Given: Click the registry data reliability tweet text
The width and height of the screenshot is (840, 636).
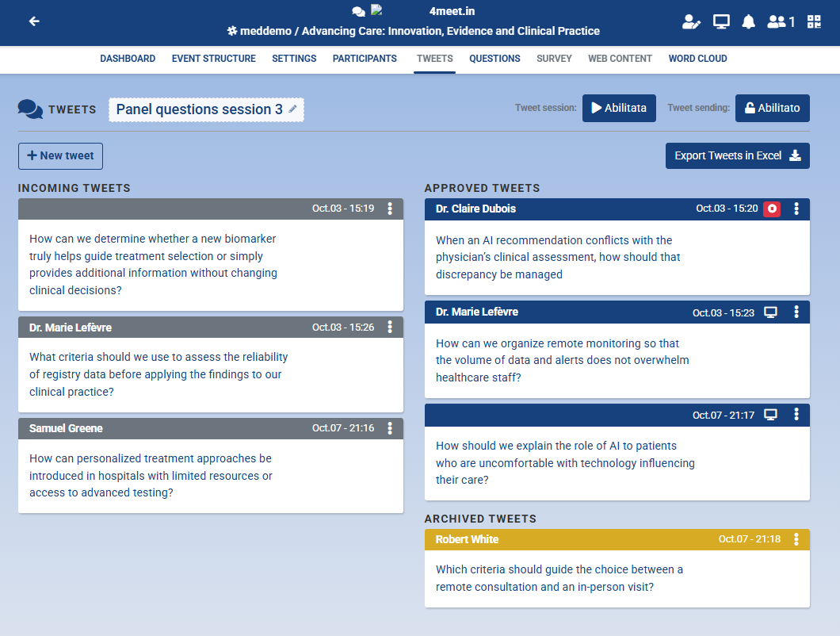Looking at the screenshot, I should (158, 374).
